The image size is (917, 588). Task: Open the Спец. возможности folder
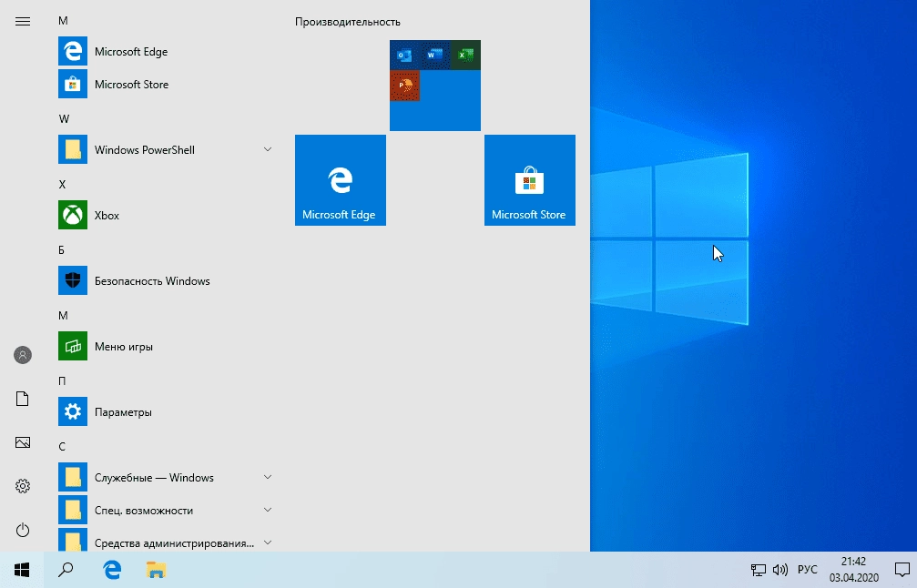pos(166,510)
